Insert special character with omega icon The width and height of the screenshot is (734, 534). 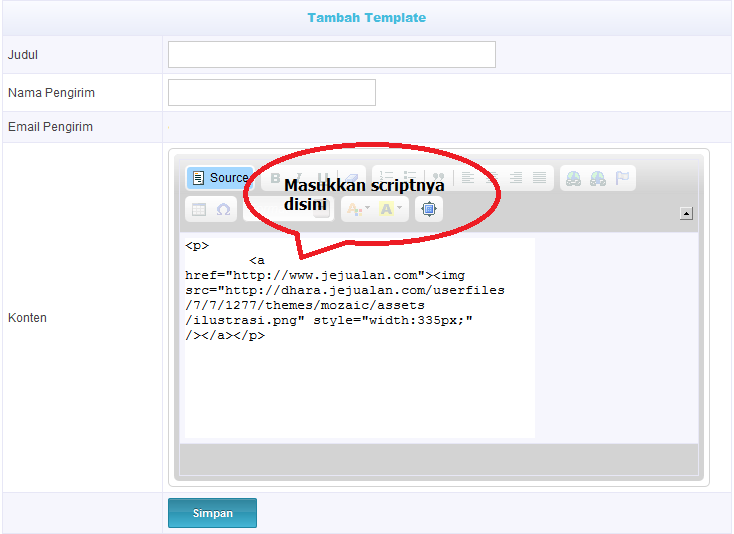[x=223, y=210]
